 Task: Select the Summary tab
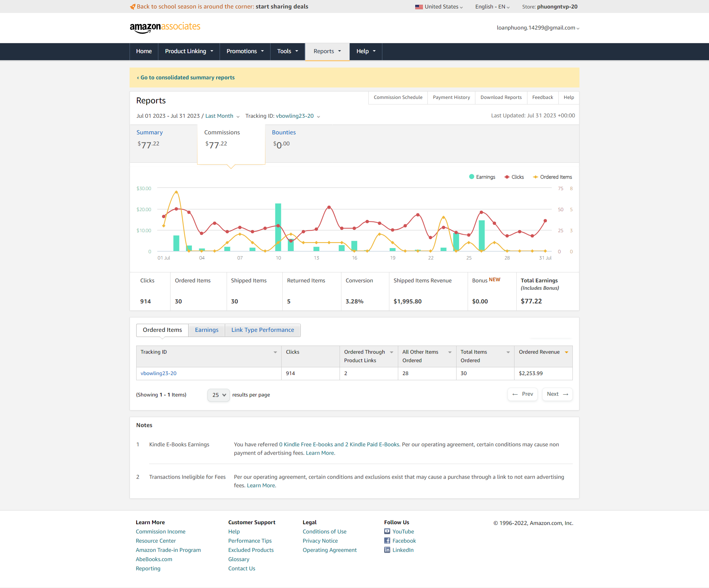point(164,143)
